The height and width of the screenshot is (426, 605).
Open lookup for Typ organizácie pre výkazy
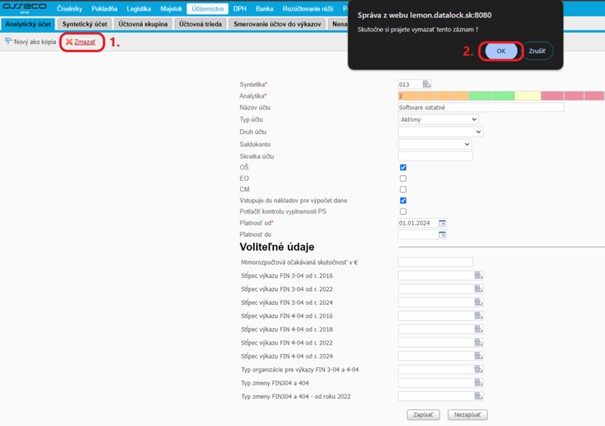478,369
